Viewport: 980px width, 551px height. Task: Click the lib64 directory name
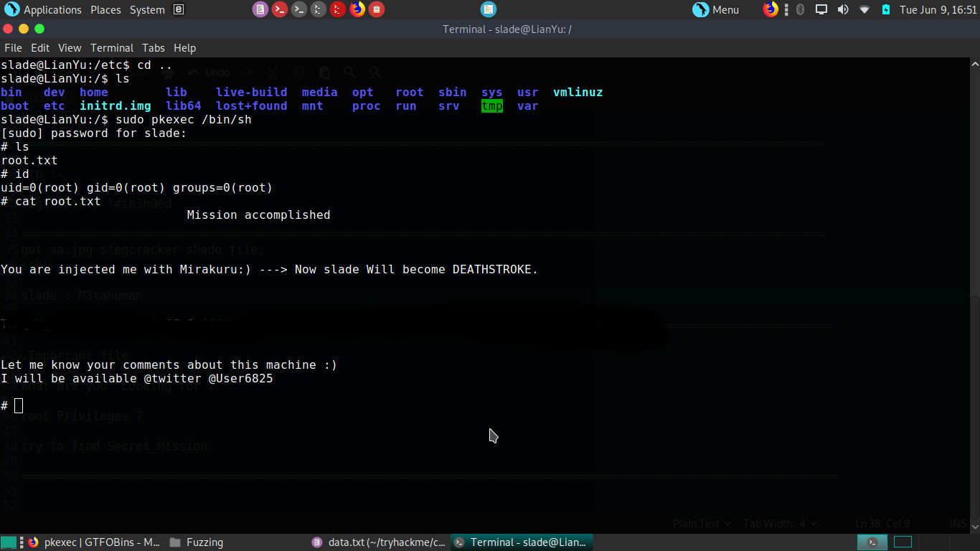[x=184, y=106]
